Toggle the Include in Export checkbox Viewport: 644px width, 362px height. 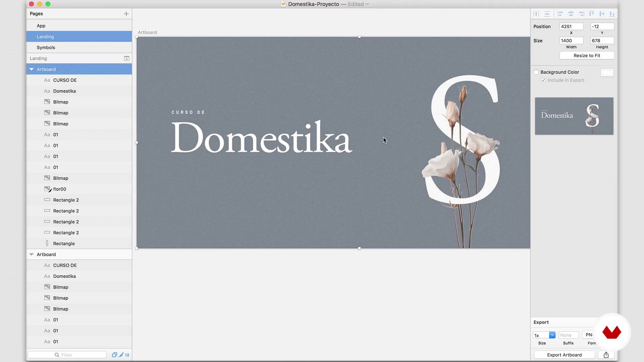(543, 80)
